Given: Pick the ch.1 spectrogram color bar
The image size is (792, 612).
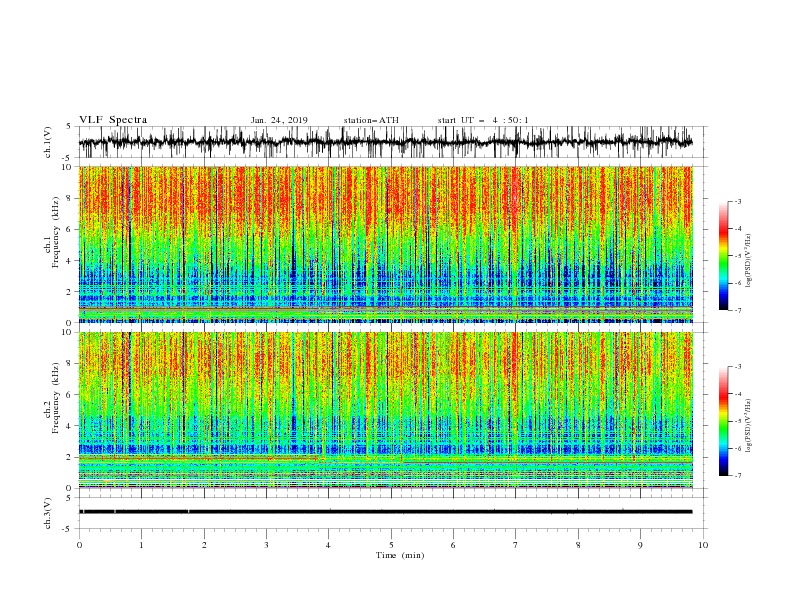Looking at the screenshot, I should click(x=723, y=256).
